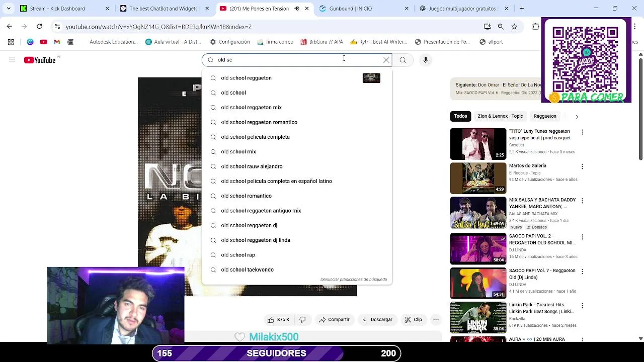This screenshot has height=362, width=644.
Task: Select suggestion old school rap
Action: (x=297, y=255)
